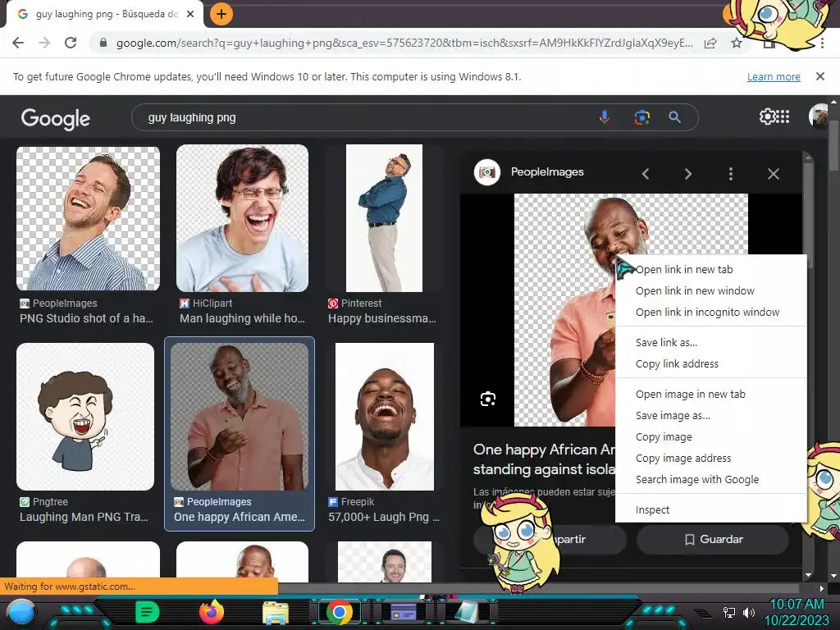
Task: Open the Google apps grid
Action: (x=783, y=116)
